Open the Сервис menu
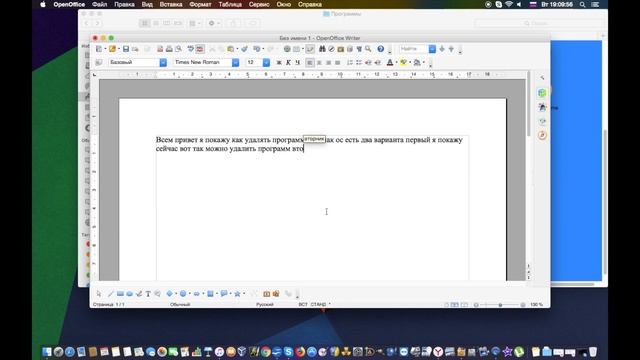The height and width of the screenshot is (360, 640). coord(259,4)
